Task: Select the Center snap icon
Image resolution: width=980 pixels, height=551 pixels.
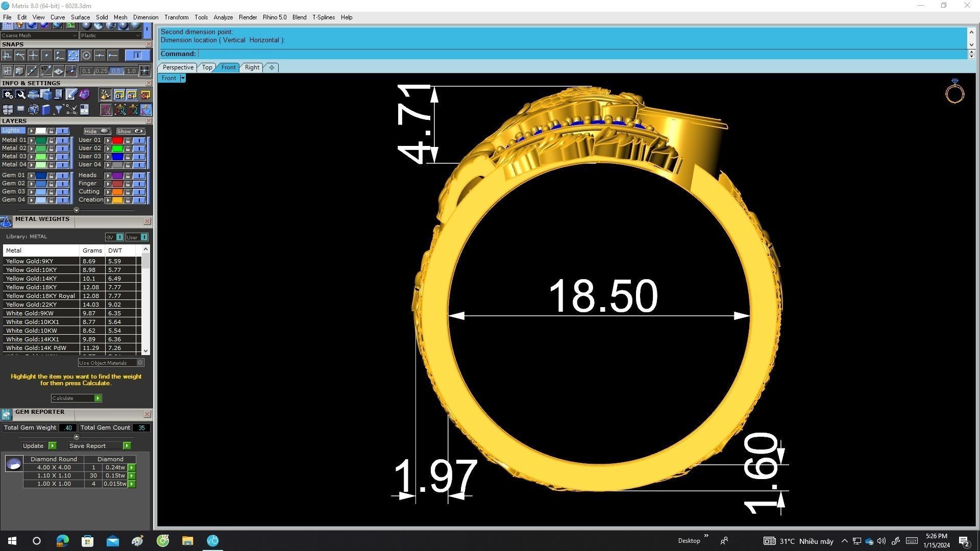Action: tap(86, 55)
